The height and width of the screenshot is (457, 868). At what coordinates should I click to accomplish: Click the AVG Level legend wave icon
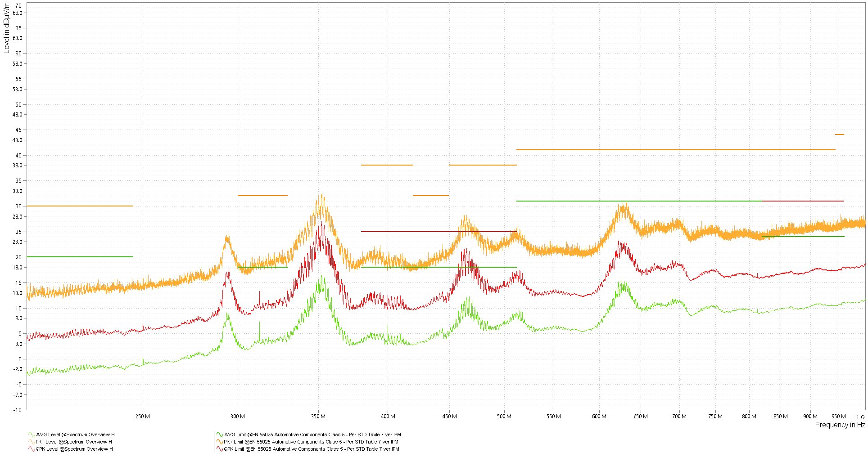pyautogui.click(x=31, y=435)
